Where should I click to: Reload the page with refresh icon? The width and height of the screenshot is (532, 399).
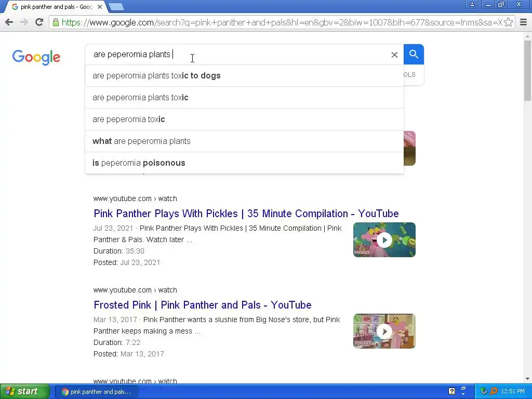[39, 22]
